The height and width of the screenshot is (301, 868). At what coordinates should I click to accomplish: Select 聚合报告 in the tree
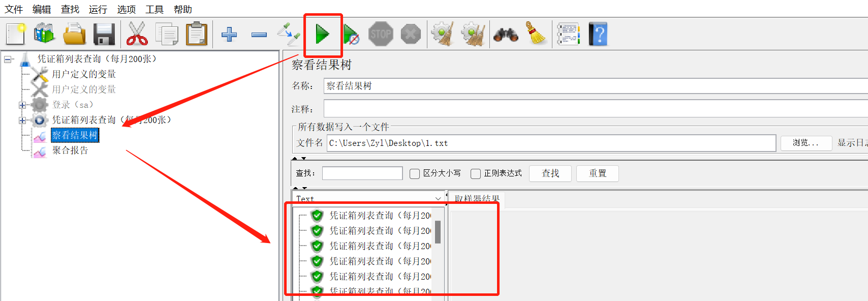(70, 150)
